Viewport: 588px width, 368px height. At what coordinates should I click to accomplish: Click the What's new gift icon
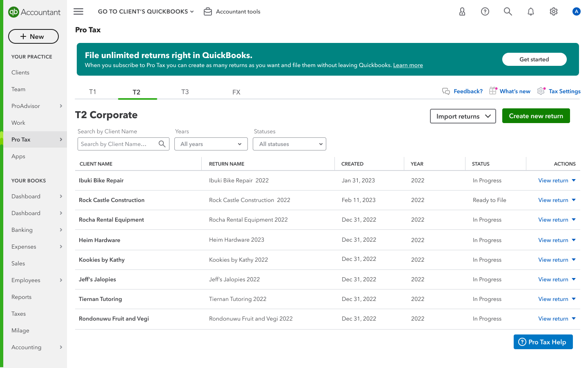tap(493, 91)
